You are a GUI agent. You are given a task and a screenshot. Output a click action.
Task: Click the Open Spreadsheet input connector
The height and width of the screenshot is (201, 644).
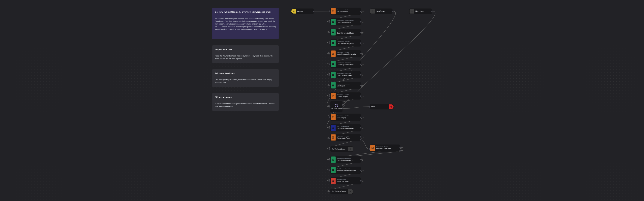(x=330, y=22)
